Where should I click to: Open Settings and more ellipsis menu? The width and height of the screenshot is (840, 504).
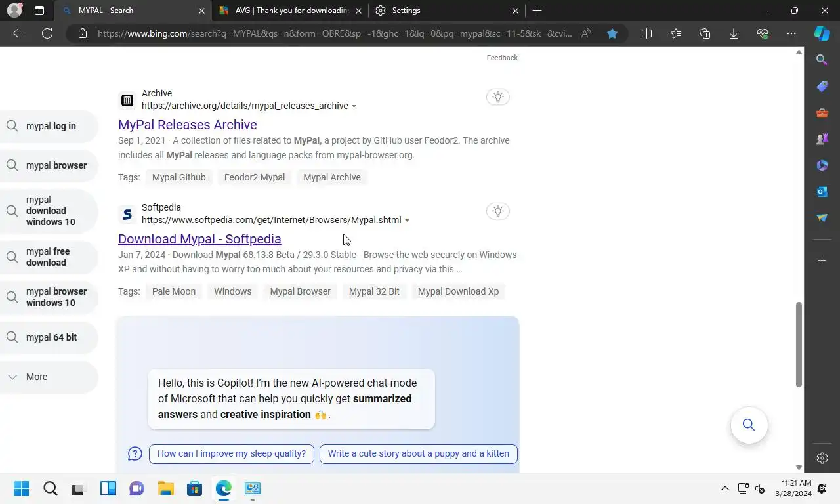click(791, 33)
